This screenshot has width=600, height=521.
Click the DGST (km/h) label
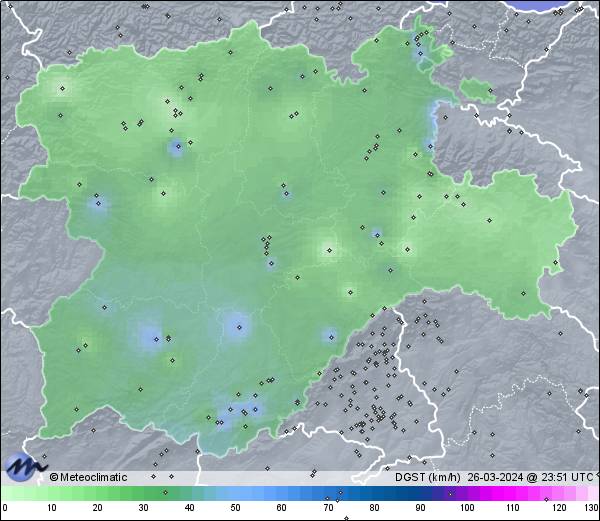428,477
